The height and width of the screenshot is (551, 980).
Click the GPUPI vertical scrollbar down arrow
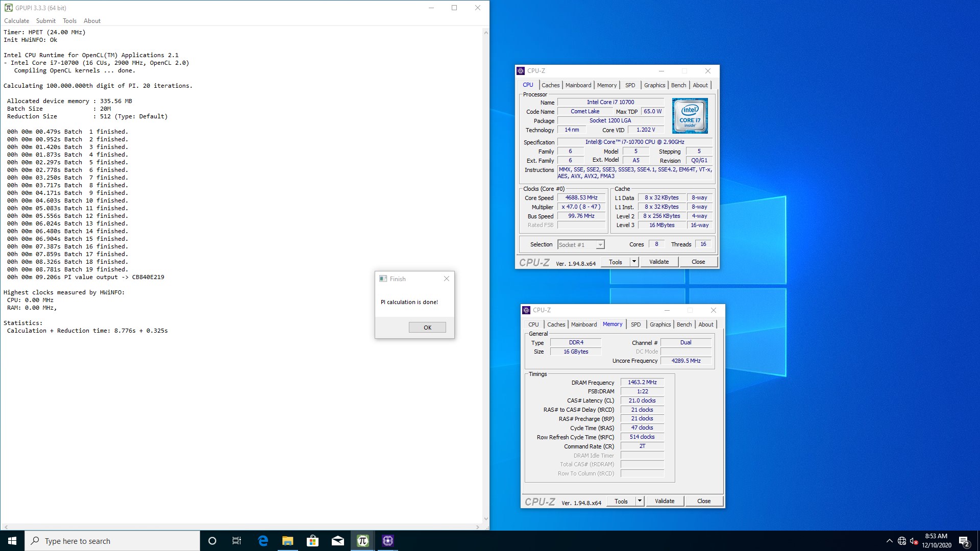pos(486,519)
